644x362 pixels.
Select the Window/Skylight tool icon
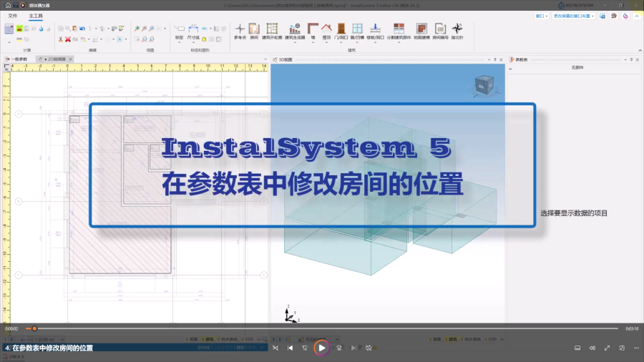coord(356,30)
